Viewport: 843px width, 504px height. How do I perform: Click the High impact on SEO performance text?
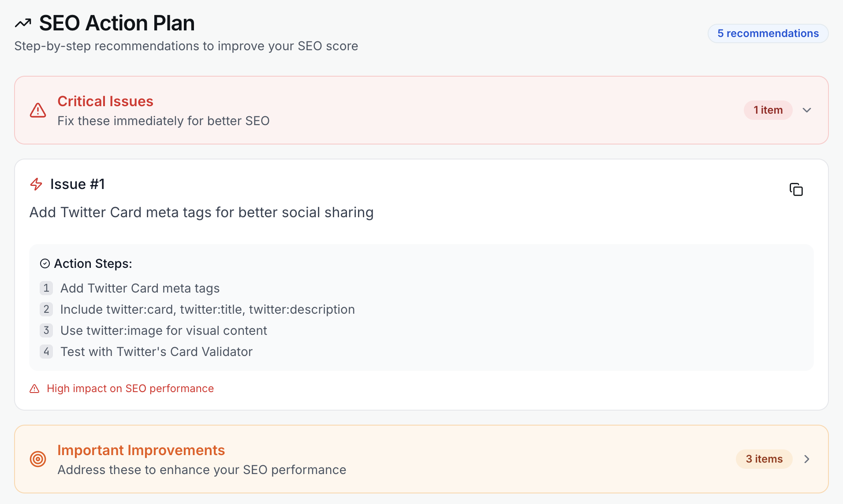(130, 389)
